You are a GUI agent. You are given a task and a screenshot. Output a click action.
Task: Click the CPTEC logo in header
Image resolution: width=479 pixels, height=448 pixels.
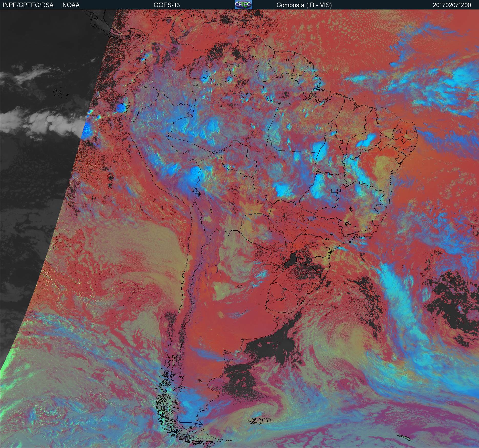point(243,5)
